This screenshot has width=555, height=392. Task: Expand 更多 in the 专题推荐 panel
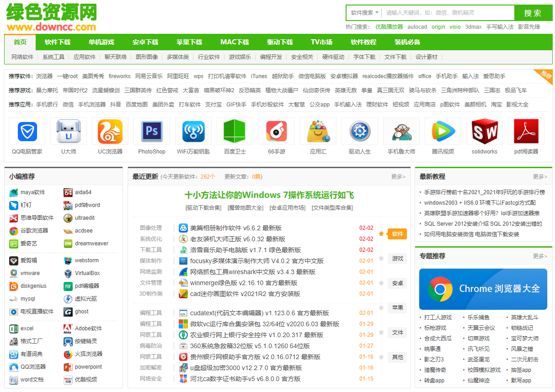point(539,256)
